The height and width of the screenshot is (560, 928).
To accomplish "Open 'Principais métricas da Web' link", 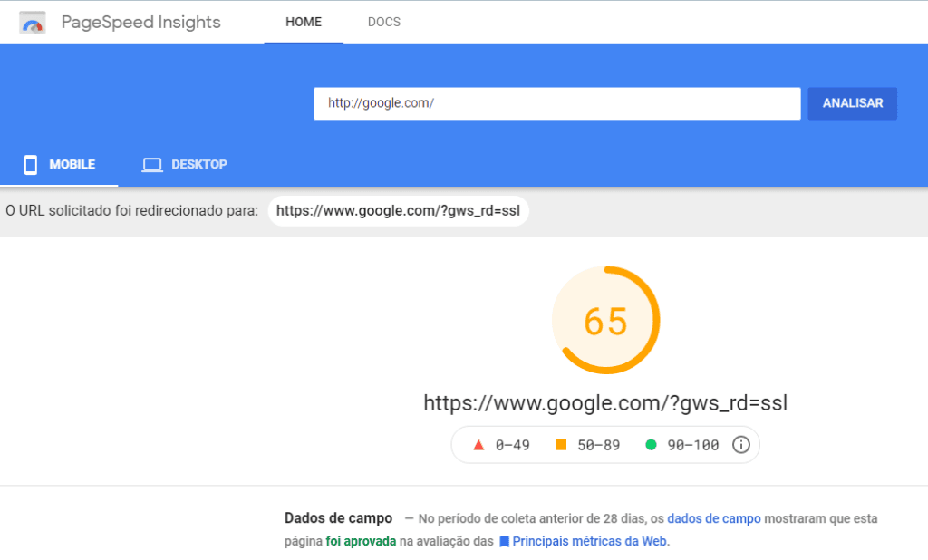I will coord(589,541).
